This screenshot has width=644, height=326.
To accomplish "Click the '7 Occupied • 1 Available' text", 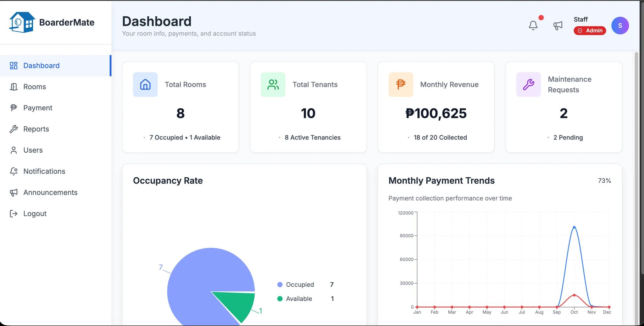I will [185, 137].
